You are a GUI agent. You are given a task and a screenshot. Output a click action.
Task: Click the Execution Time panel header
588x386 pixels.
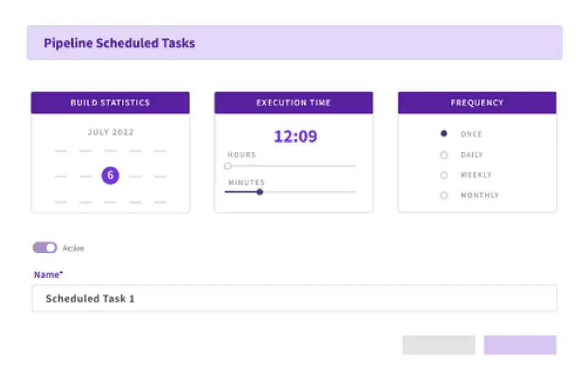[294, 102]
